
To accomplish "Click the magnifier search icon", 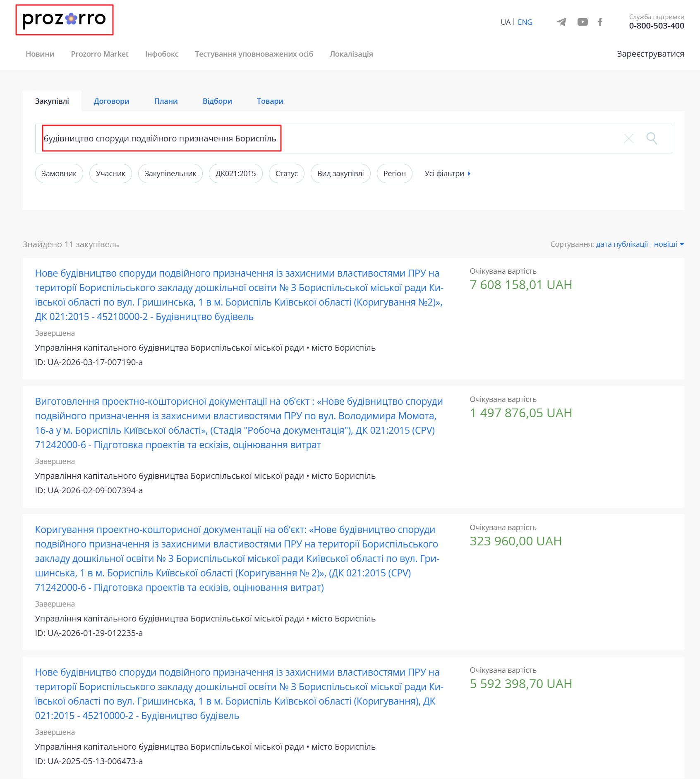I will point(652,138).
